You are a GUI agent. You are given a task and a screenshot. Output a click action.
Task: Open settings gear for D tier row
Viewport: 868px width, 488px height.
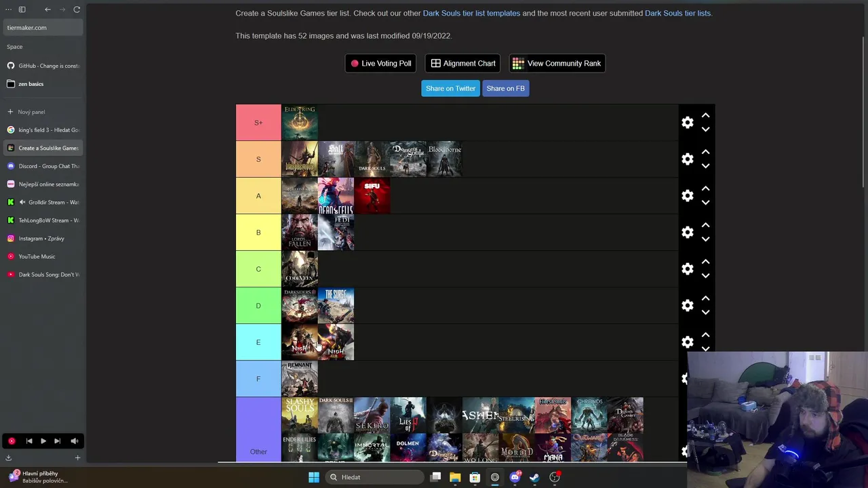point(688,306)
